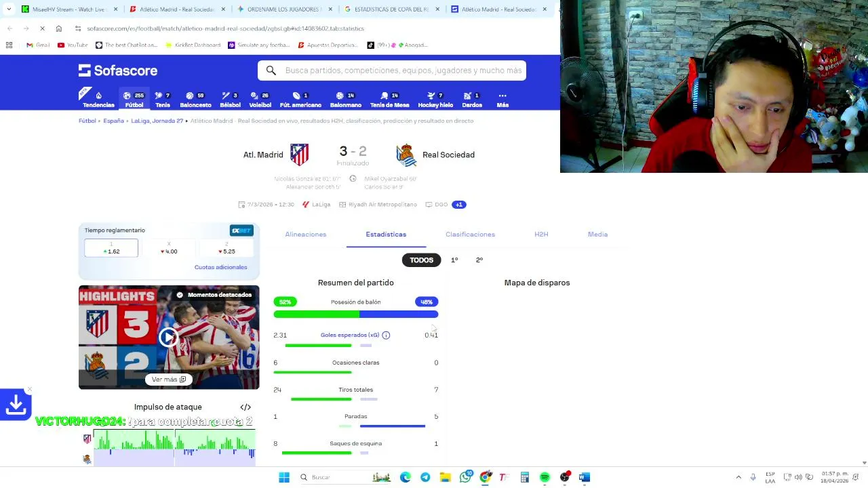Select the 1º half filter
Image resolution: width=868 pixels, height=488 pixels.
[454, 260]
